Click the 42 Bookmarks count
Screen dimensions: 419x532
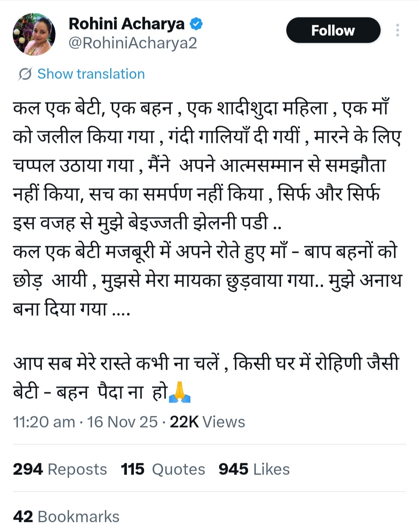66,517
